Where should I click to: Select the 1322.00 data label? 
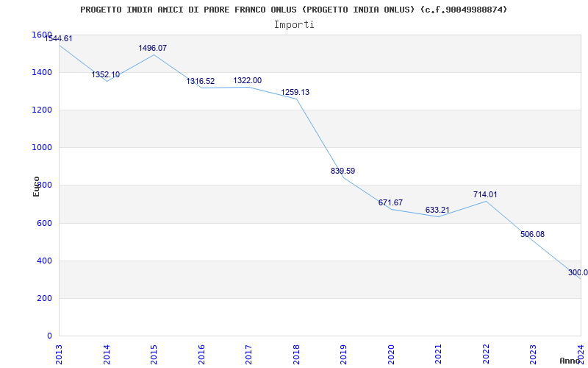click(248, 80)
